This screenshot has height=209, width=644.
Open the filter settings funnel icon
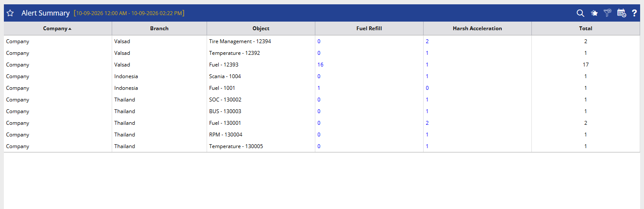coord(607,13)
